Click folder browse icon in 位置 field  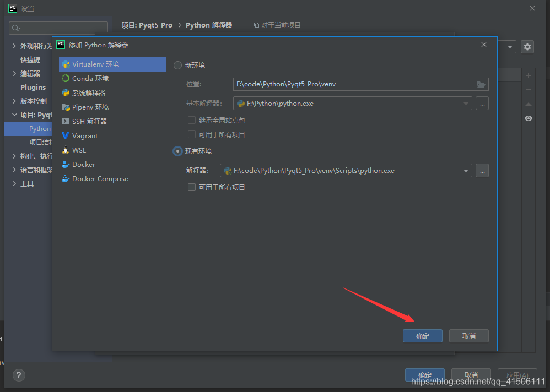point(481,84)
